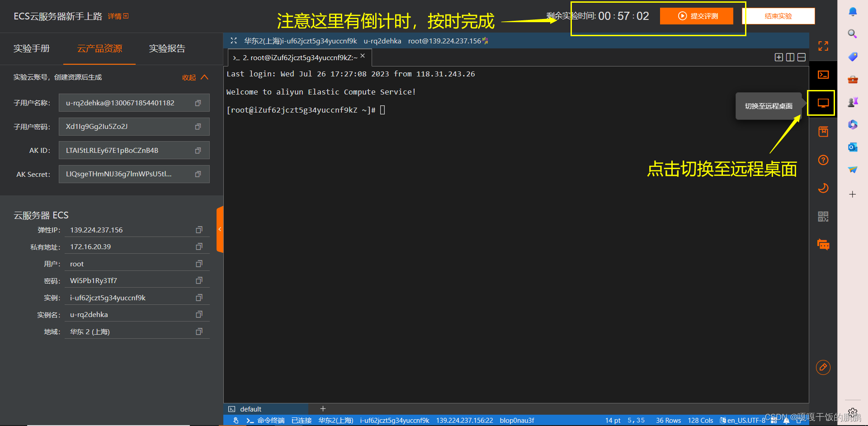
Task: Copy the AK ID value
Action: (198, 151)
